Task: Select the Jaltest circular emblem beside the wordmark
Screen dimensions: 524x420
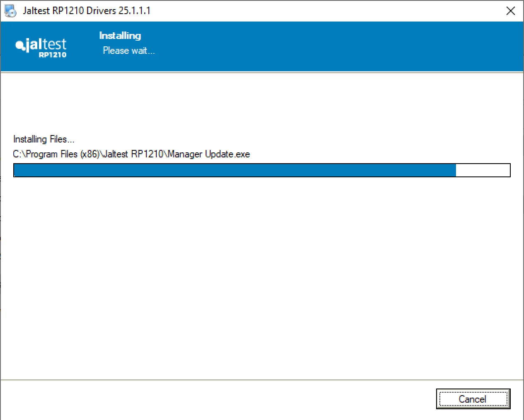Action: click(x=19, y=46)
